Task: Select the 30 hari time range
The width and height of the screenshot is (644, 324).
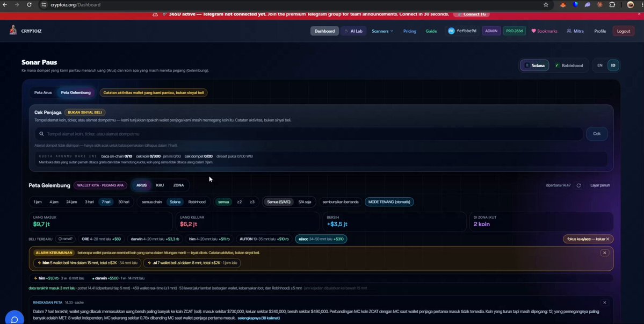Action: (x=124, y=202)
